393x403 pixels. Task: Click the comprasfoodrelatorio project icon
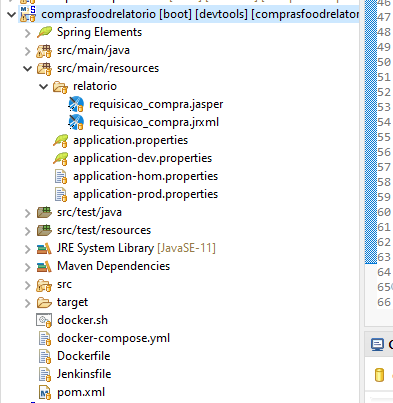point(28,14)
